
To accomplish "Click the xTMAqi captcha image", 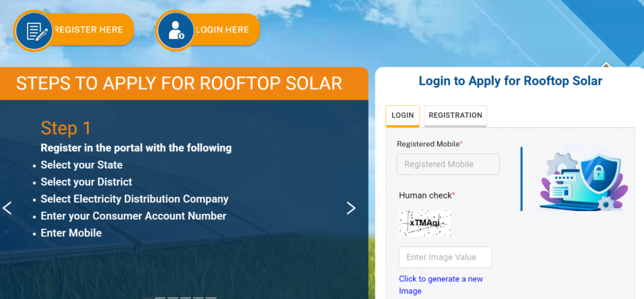I will pyautogui.click(x=425, y=223).
